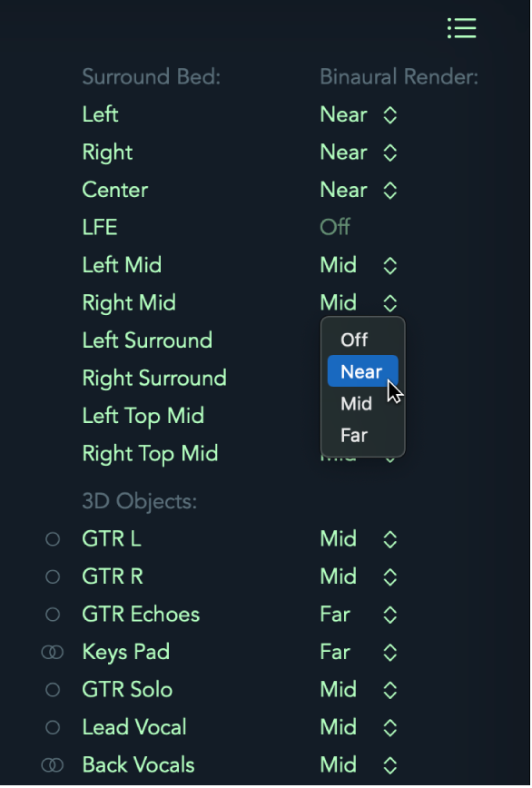Click the stereo linked-circles icon for Keys Pad
This screenshot has width=532, height=788.
[53, 653]
